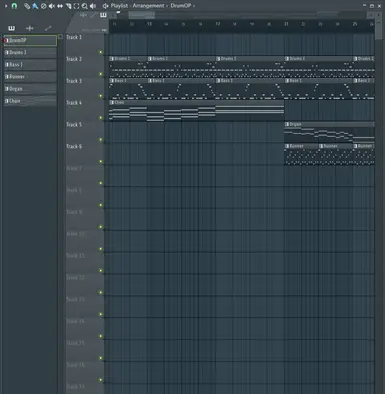Select the Runner pattern in picker

point(30,77)
